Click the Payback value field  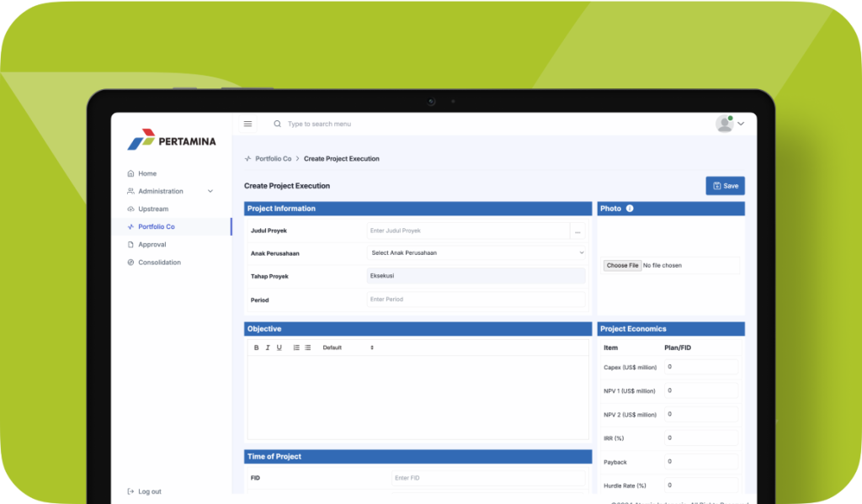click(x=701, y=461)
